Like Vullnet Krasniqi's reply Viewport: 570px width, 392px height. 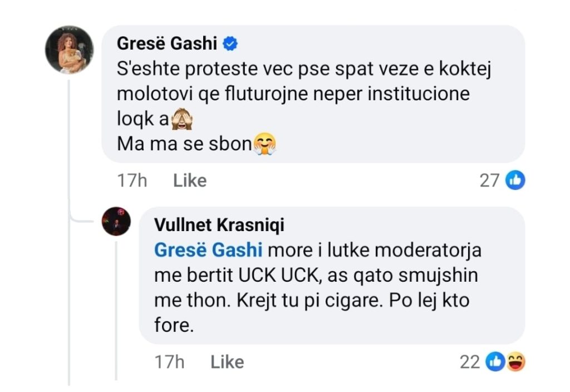(227, 362)
